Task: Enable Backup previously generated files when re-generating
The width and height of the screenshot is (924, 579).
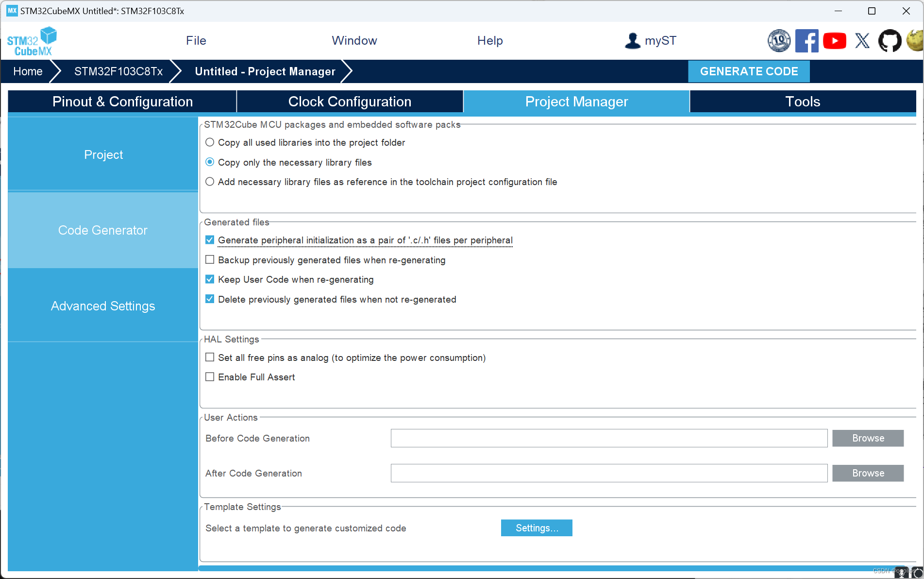Action: pyautogui.click(x=210, y=260)
